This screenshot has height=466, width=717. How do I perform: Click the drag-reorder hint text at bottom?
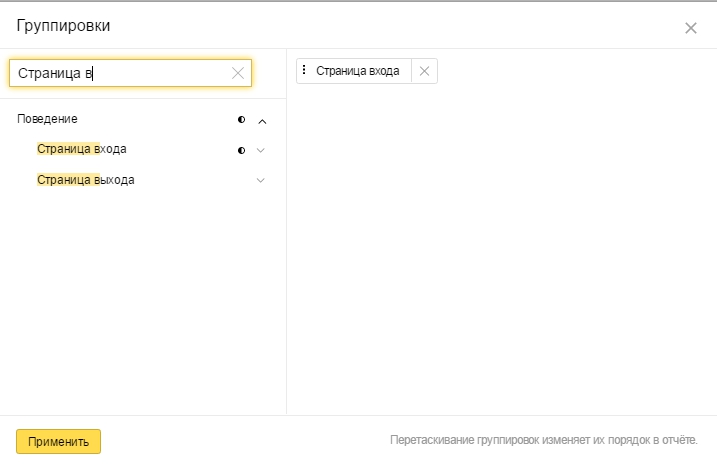click(x=544, y=440)
